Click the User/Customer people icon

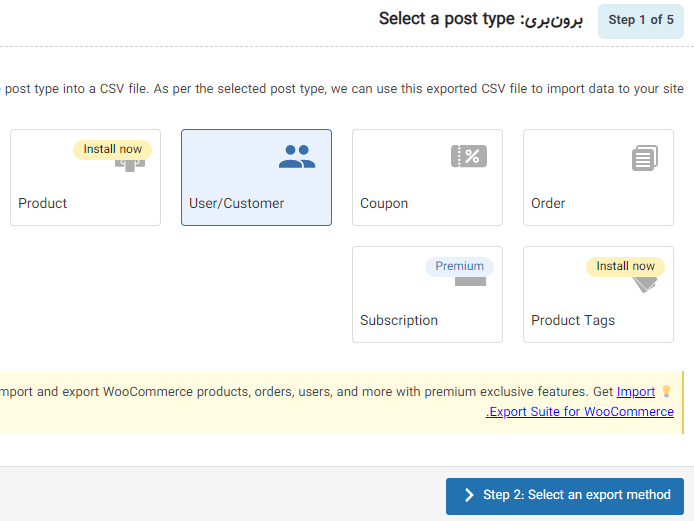pos(297,157)
